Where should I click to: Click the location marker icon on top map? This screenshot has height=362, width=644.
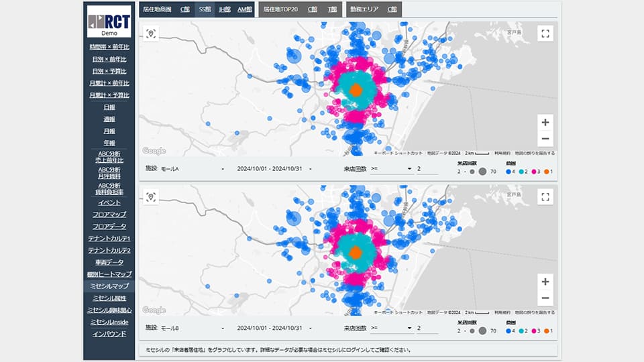[x=151, y=34]
